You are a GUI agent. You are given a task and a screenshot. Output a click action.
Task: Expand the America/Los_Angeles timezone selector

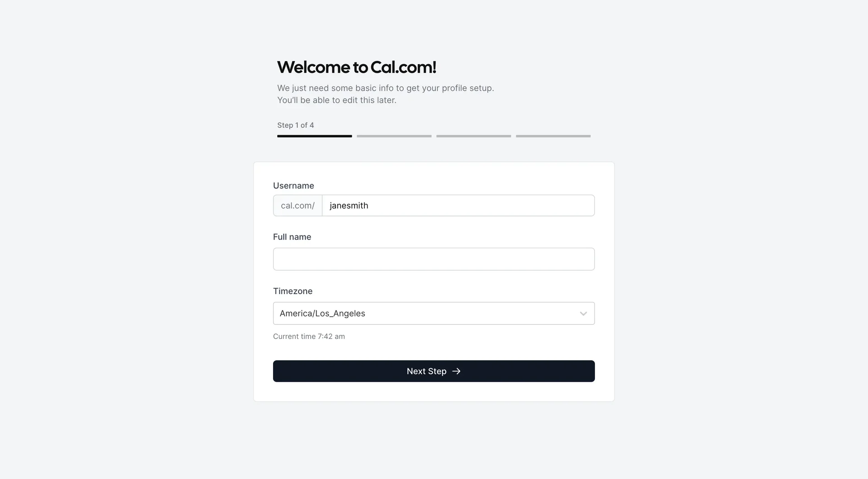(x=434, y=313)
